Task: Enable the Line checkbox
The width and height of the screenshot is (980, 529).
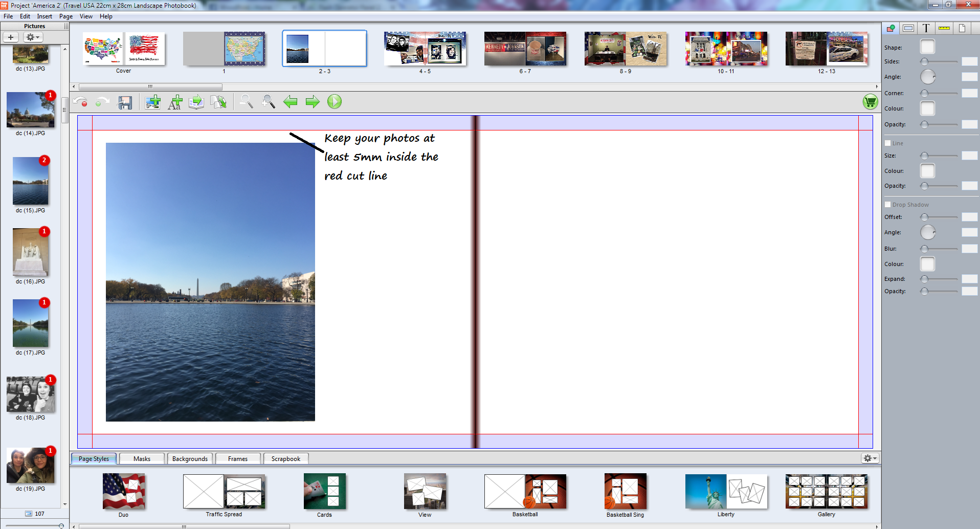Action: pos(888,143)
